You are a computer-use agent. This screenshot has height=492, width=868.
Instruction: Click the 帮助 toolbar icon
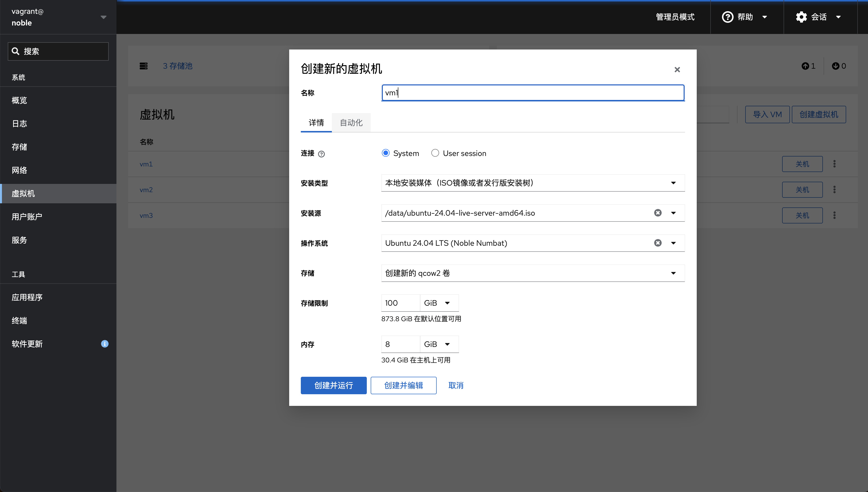(x=744, y=17)
